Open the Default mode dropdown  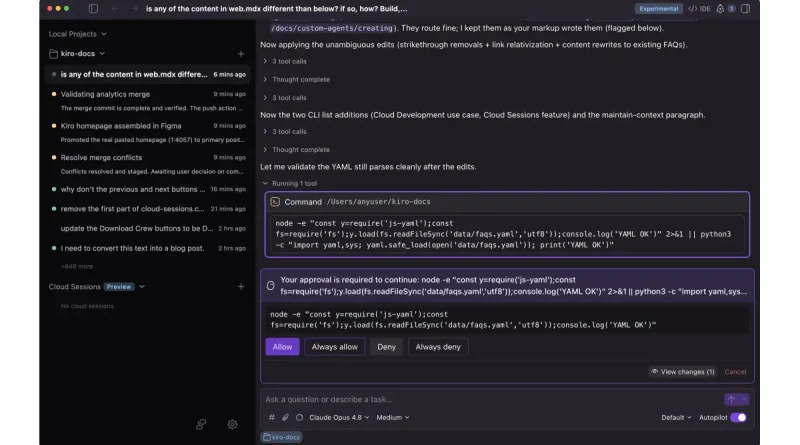pyautogui.click(x=677, y=417)
